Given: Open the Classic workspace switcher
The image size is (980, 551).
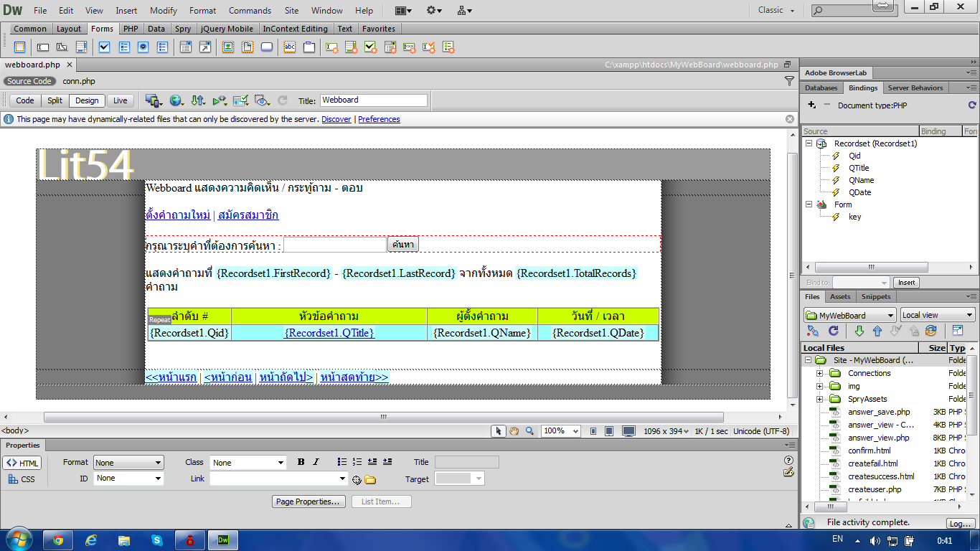Looking at the screenshot, I should click(776, 10).
